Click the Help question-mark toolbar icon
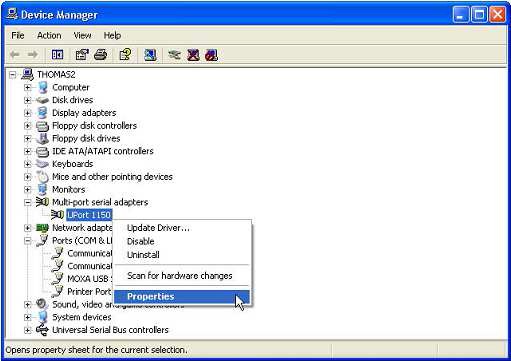The height and width of the screenshot is (361, 511). 125,54
